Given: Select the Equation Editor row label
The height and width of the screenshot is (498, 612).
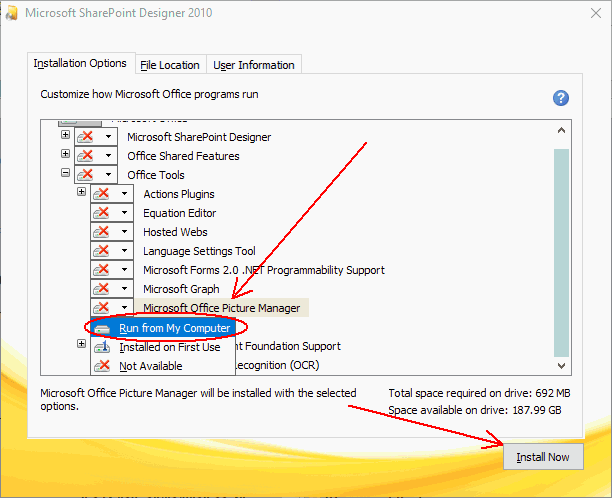Looking at the screenshot, I should click(180, 213).
